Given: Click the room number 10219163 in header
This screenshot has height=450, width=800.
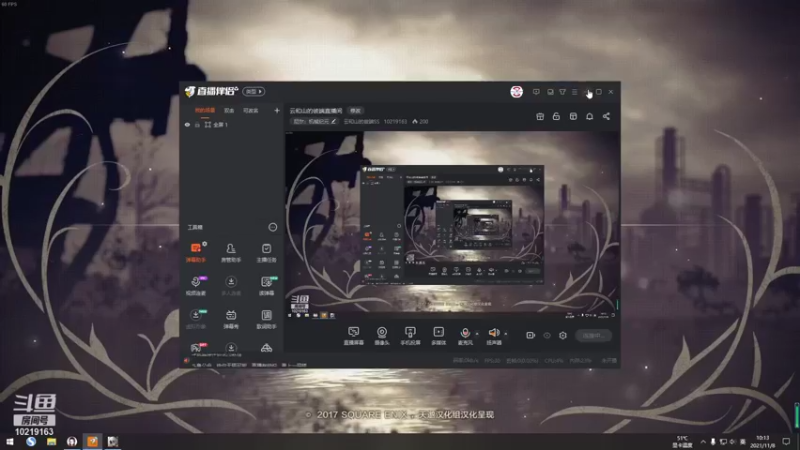Looking at the screenshot, I should pos(395,121).
